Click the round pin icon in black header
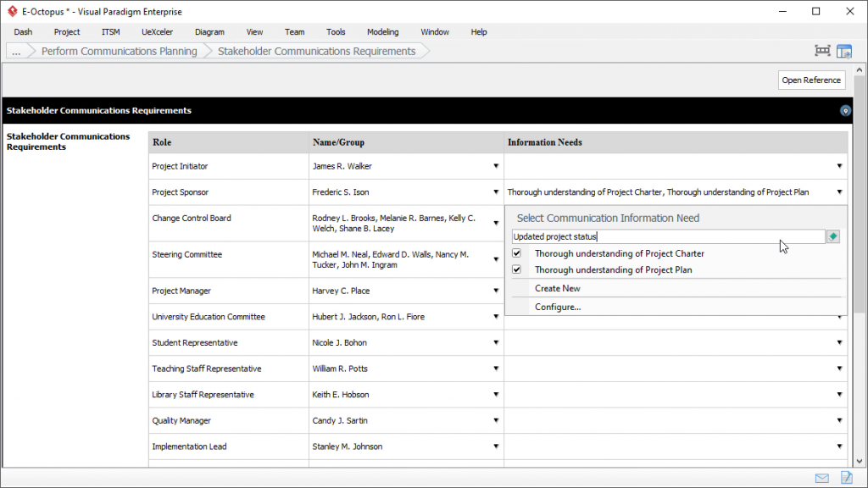The image size is (868, 488). point(844,111)
